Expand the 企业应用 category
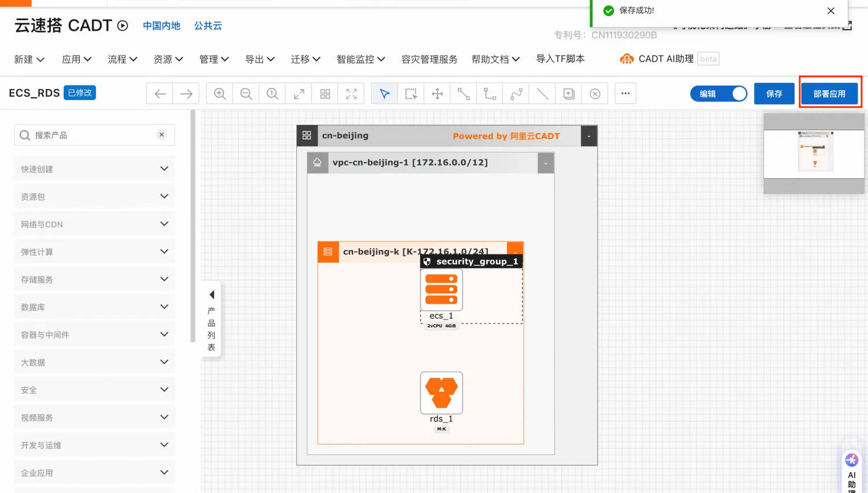 pos(94,473)
